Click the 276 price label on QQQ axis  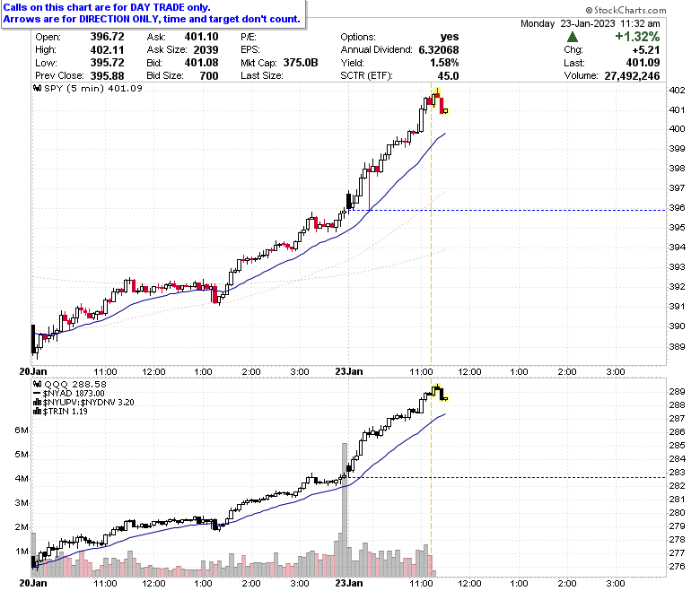(x=677, y=567)
